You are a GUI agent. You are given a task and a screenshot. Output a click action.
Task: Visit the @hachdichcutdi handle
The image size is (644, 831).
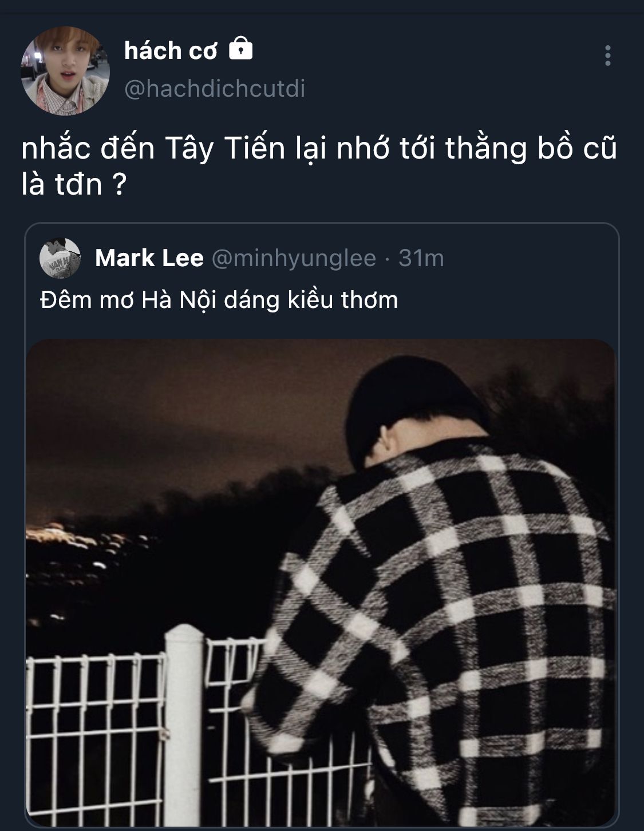[215, 89]
